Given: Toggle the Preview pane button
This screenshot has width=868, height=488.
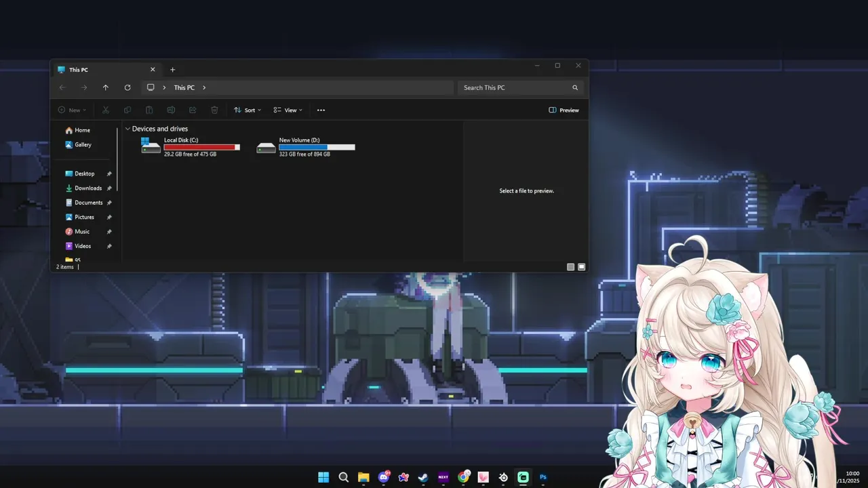Looking at the screenshot, I should click(x=564, y=110).
